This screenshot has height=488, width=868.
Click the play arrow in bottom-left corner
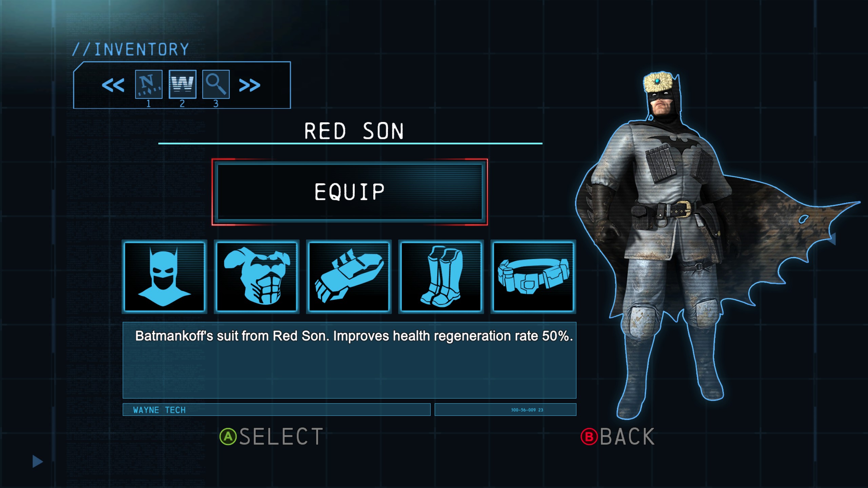(x=37, y=462)
